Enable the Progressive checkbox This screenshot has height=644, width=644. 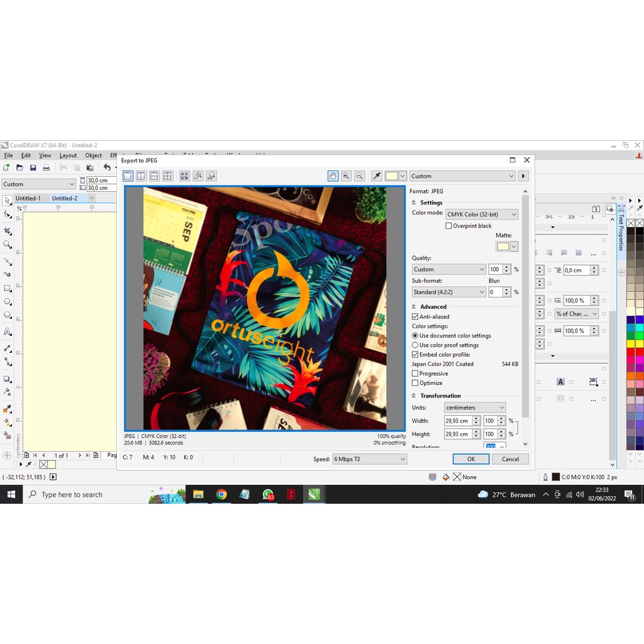tap(415, 374)
